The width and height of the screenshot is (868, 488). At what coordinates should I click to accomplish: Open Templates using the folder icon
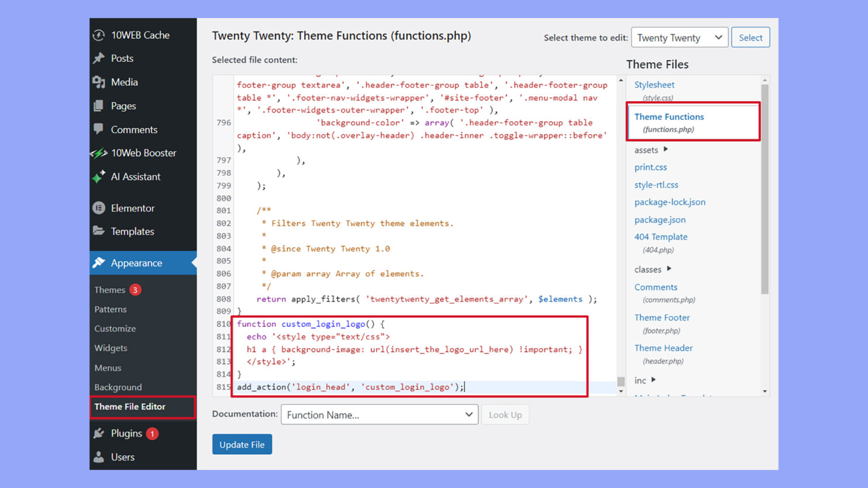pos(99,231)
